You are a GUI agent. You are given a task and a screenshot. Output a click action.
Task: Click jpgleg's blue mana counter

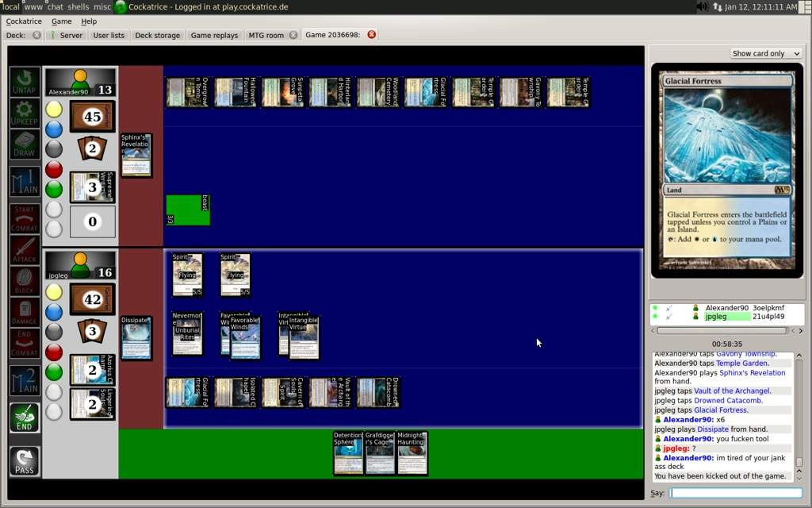coord(54,312)
